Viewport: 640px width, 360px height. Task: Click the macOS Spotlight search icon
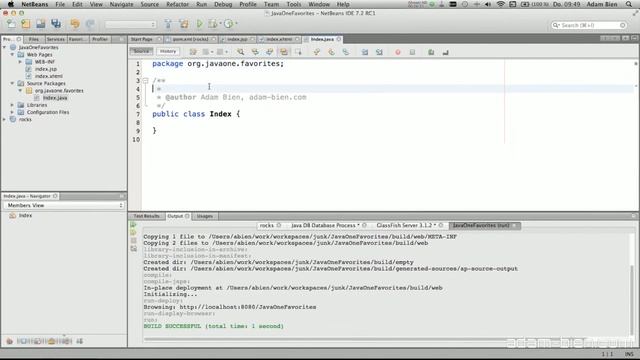click(629, 4)
